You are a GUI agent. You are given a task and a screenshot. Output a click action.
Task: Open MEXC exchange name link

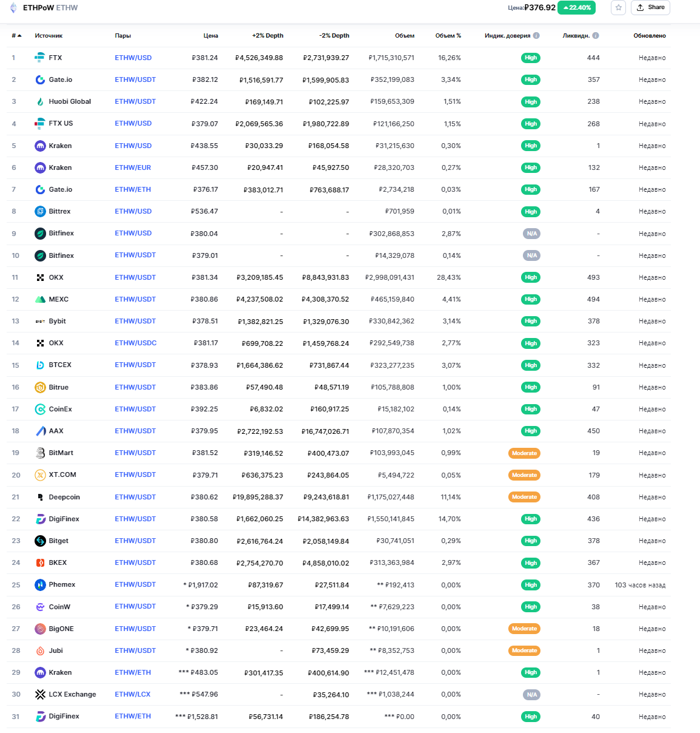click(59, 299)
